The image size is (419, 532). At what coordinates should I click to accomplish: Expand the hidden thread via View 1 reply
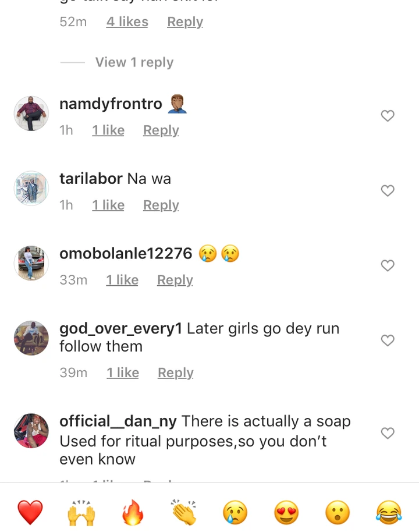134,62
